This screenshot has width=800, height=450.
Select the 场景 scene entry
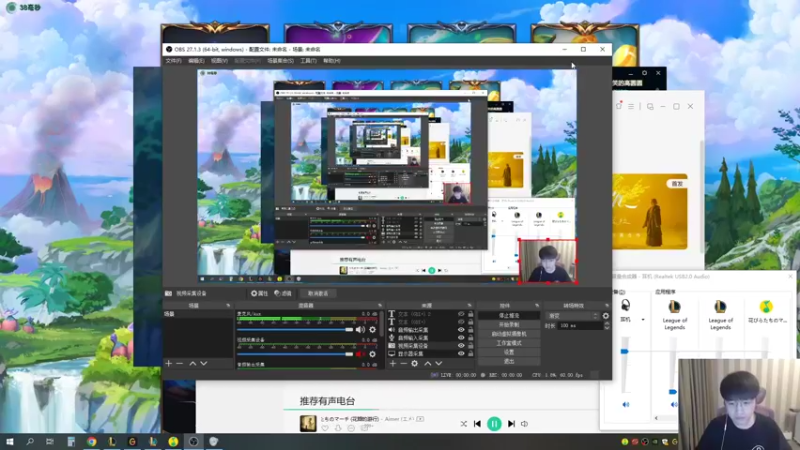point(198,314)
